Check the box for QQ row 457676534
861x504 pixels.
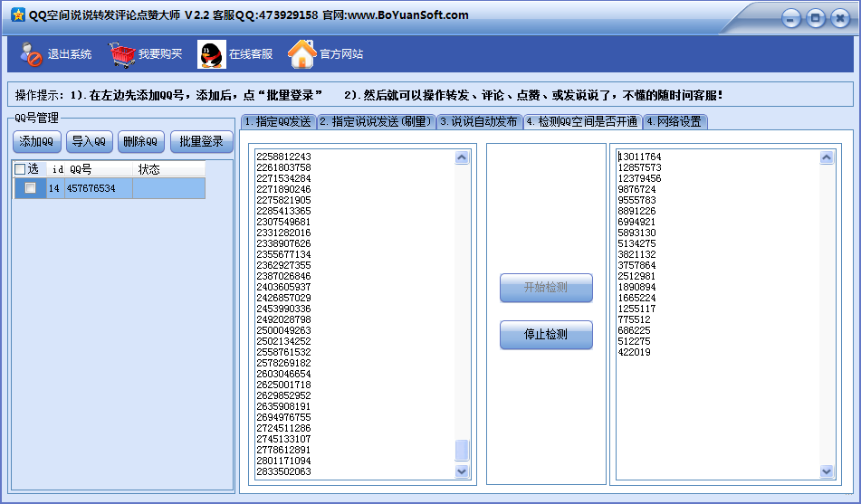pyautogui.click(x=30, y=188)
